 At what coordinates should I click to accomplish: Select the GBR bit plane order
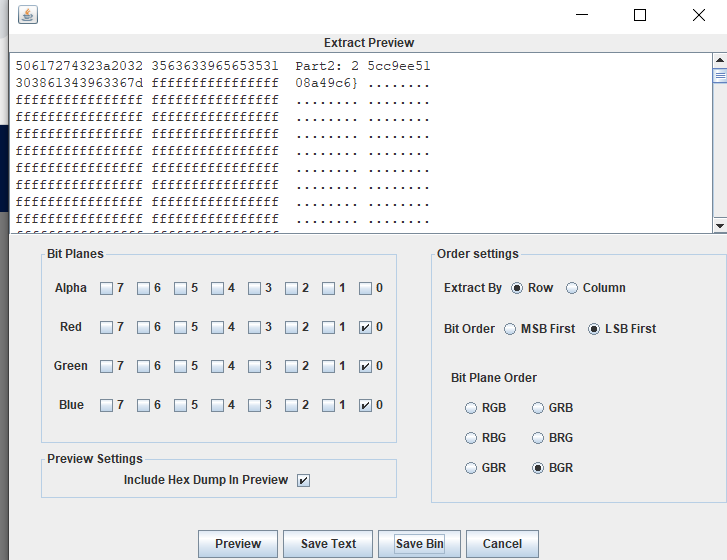click(x=471, y=468)
